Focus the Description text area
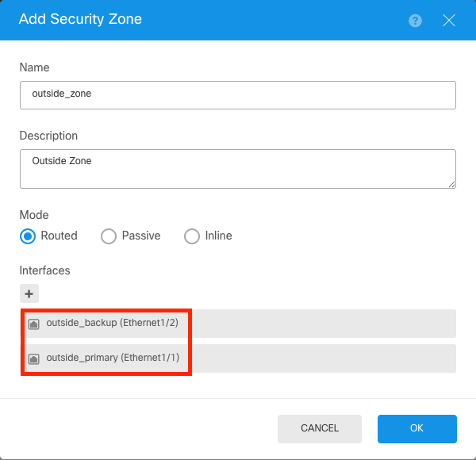 (238, 169)
